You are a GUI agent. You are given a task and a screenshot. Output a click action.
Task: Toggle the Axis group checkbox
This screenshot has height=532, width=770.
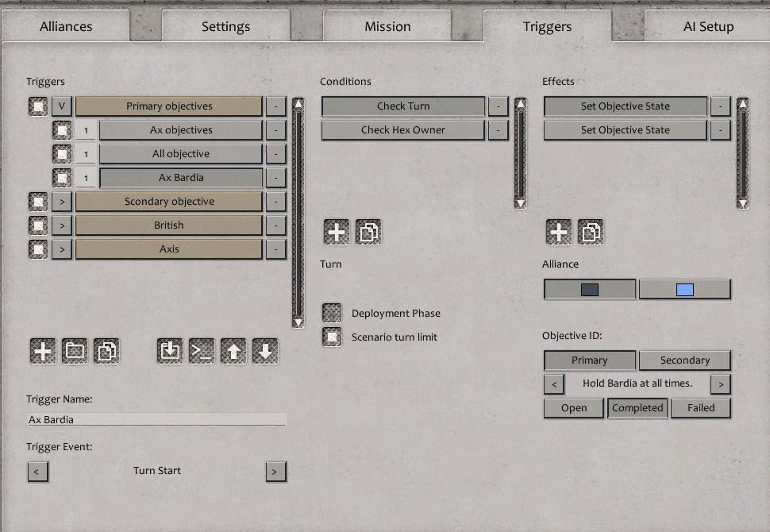click(38, 249)
